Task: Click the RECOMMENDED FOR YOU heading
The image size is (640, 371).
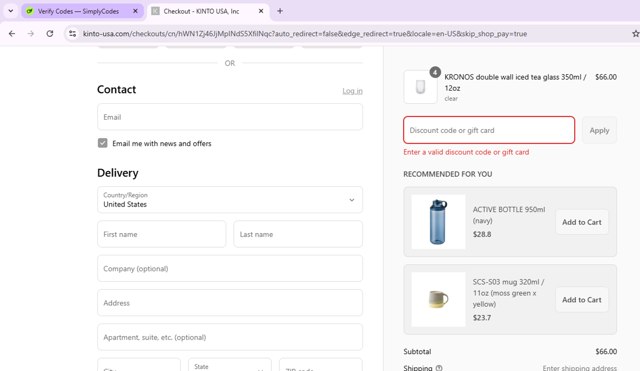Action: click(448, 174)
